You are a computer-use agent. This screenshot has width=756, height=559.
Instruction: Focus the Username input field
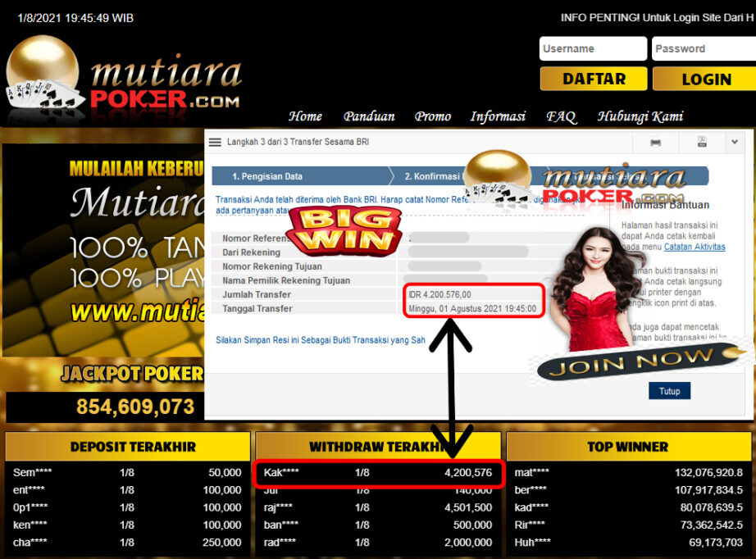[x=593, y=48]
